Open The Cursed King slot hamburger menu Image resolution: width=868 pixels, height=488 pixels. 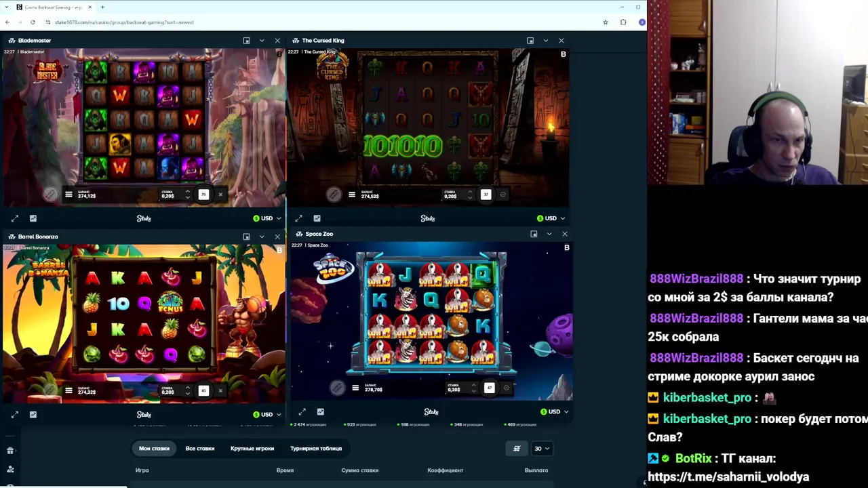click(351, 195)
